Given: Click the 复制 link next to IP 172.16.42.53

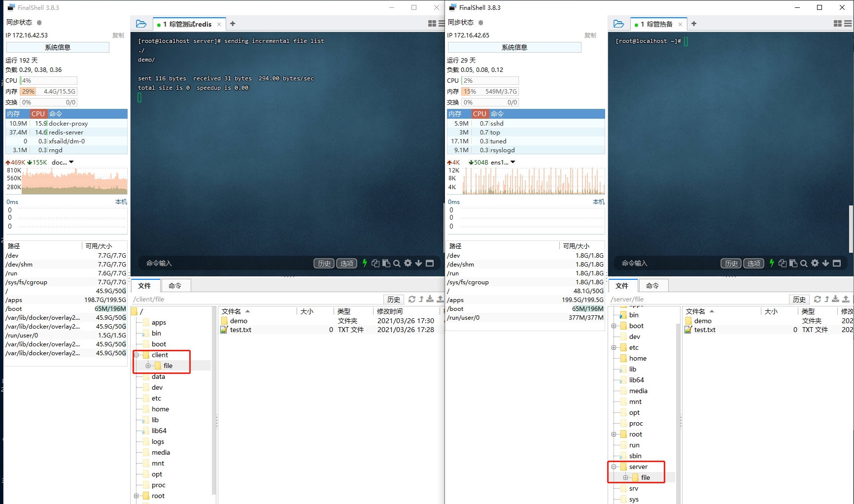Looking at the screenshot, I should click(118, 35).
